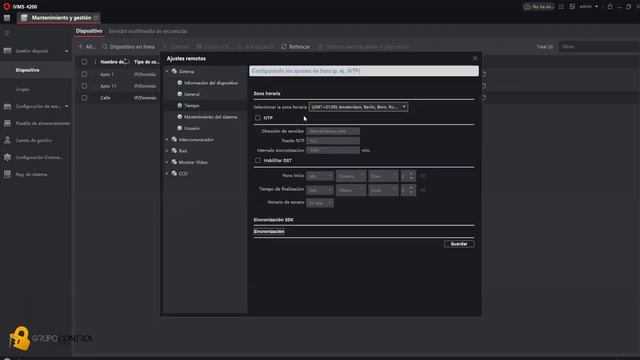Open Mantenimiento del sistema tree item
This screenshot has width=640, height=360.
210,117
